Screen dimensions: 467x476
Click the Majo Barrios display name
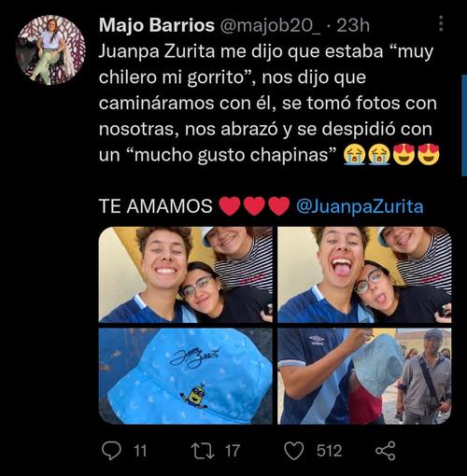tap(157, 25)
